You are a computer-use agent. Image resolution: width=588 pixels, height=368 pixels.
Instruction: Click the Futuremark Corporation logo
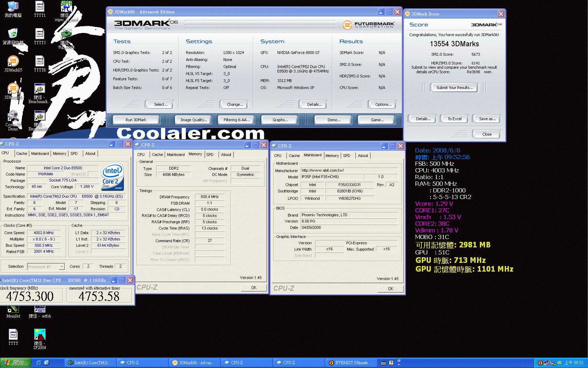(x=369, y=25)
